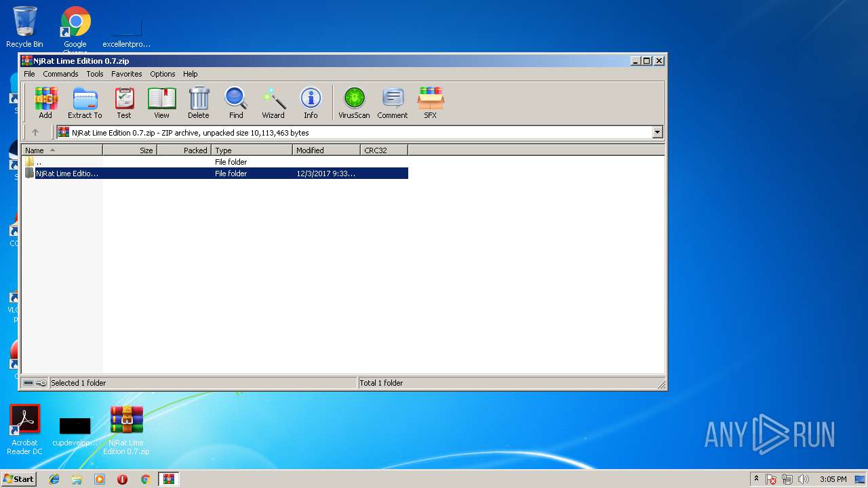This screenshot has width=868, height=488.
Task: Select the cupdevelop desktop file
Action: coord(75,431)
